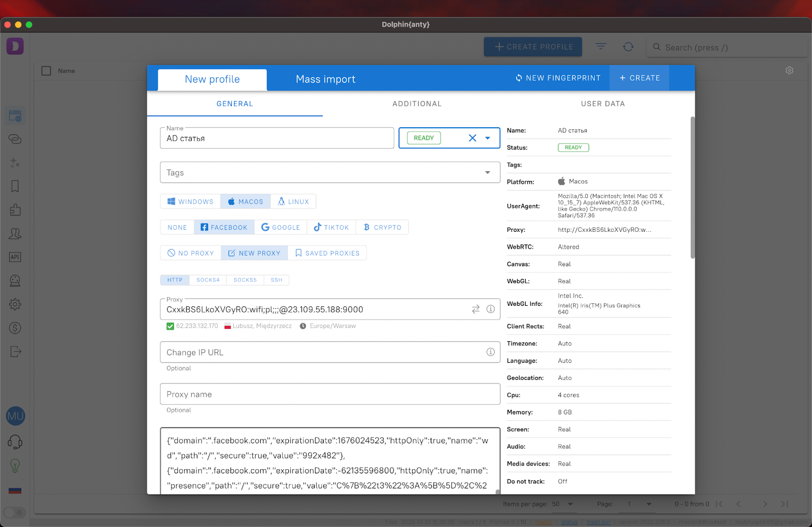This screenshot has height=527, width=812.
Task: Open the team users sidebar icon
Action: 15,233
